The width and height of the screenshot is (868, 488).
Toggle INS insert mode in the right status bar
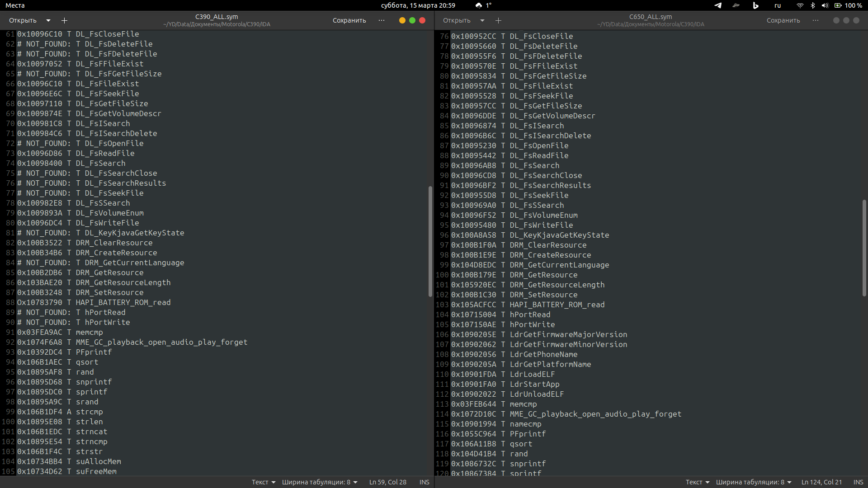(858, 482)
